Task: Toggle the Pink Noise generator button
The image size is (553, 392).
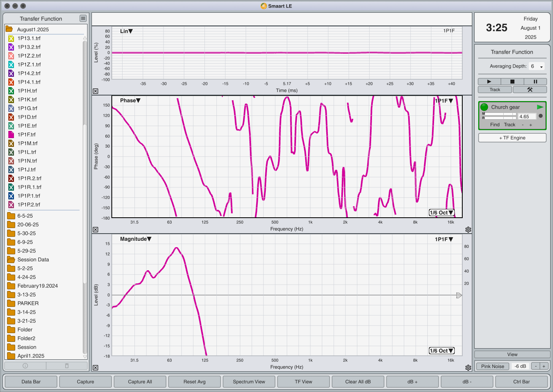Action: 493,366
